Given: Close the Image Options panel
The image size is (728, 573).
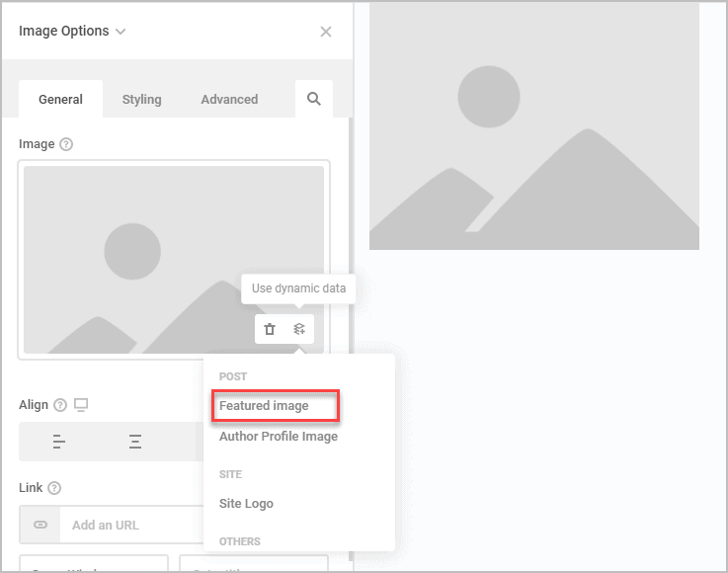Looking at the screenshot, I should click(326, 32).
